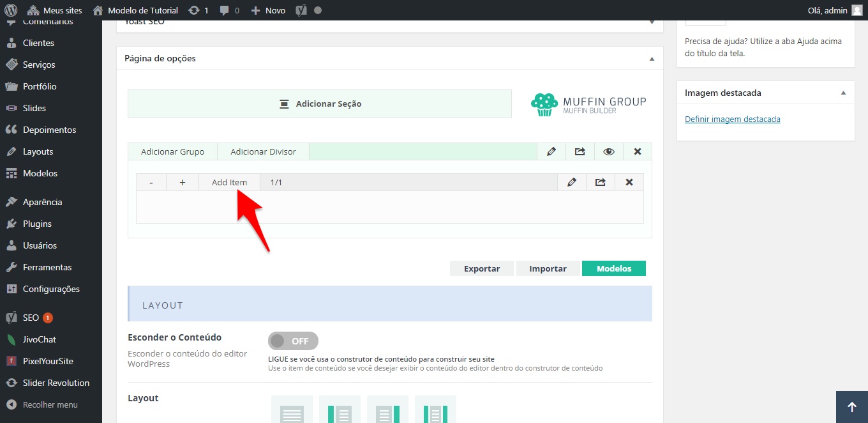Image resolution: width=868 pixels, height=423 pixels.
Task: Collapse the Imagem destacada panel
Action: (x=843, y=93)
